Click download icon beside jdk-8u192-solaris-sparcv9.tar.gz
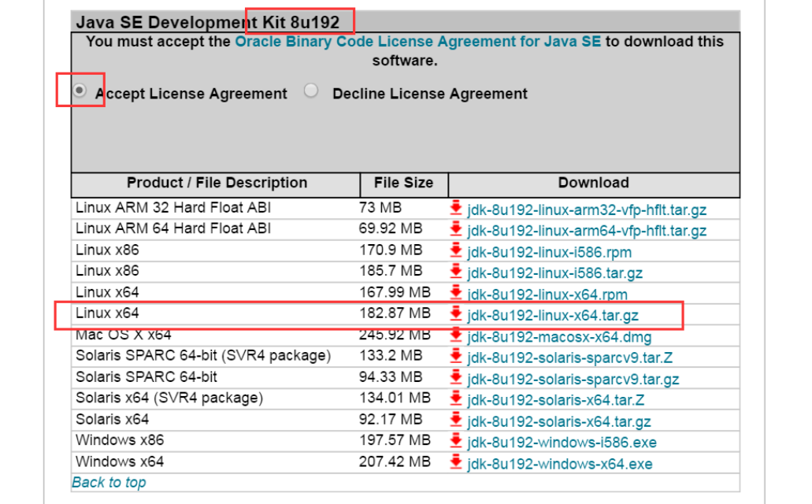This screenshot has width=812, height=504. click(456, 377)
